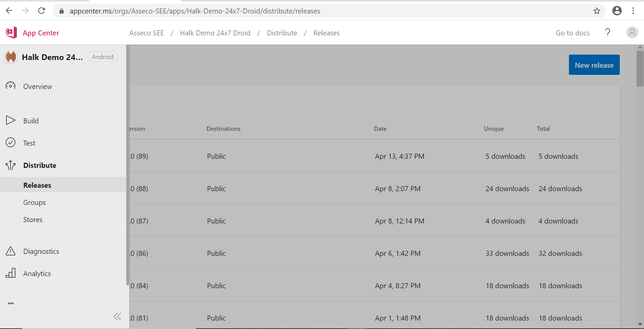Navigate to Distribute breadcrumb
Image resolution: width=644 pixels, height=329 pixels.
[x=282, y=33]
